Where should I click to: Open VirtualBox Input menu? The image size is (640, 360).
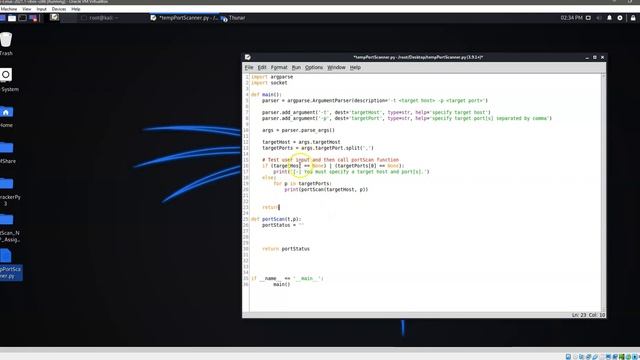click(42, 9)
